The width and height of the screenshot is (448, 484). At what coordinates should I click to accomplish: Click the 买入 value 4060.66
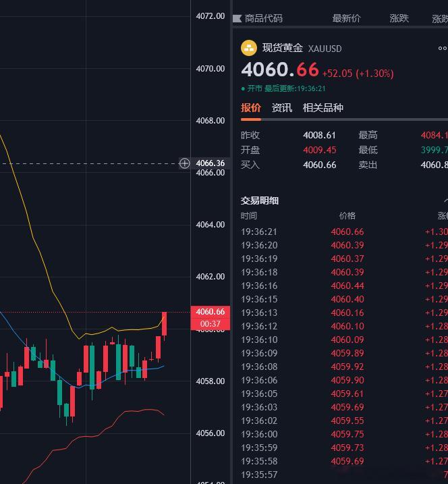click(x=319, y=165)
